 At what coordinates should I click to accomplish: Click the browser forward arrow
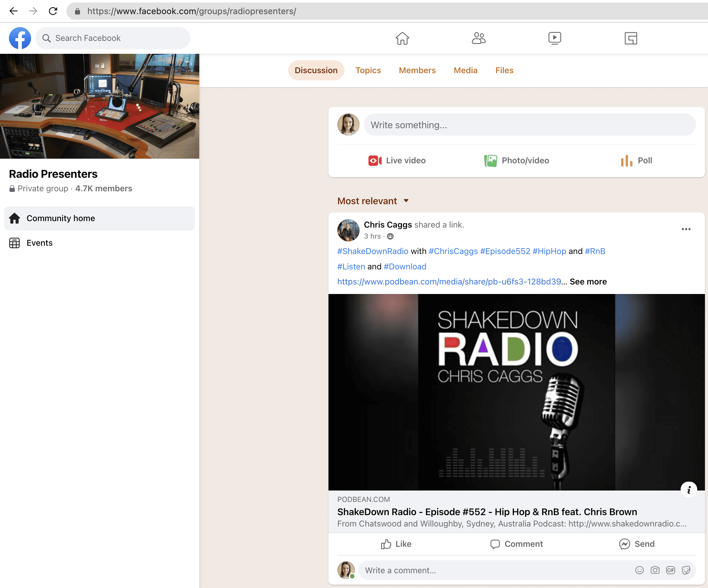coord(33,11)
